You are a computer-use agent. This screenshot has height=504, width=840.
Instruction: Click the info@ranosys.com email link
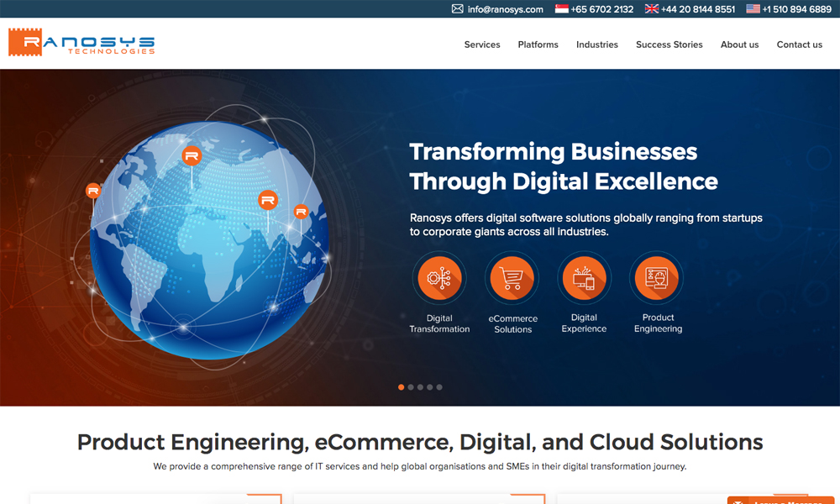tap(506, 9)
